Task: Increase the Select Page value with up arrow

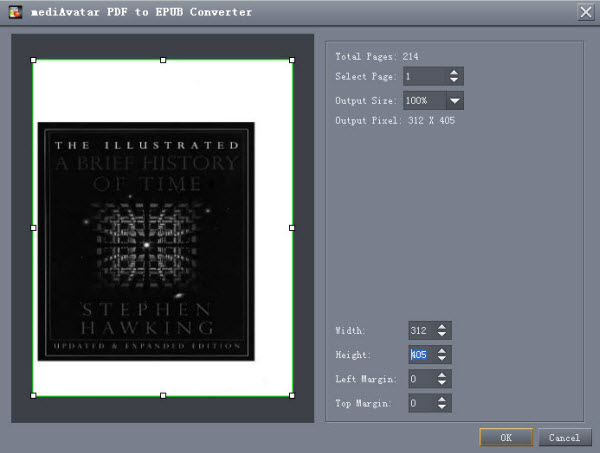Action: coord(454,72)
